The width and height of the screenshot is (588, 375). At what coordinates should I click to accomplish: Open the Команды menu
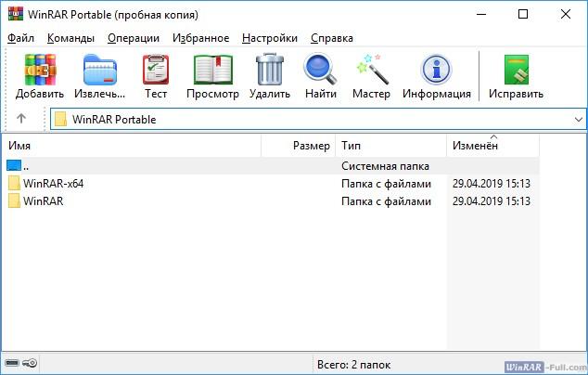pyautogui.click(x=70, y=38)
